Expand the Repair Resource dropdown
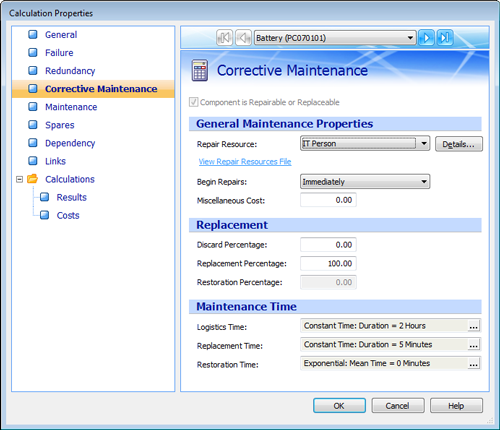This screenshot has width=500, height=430. (x=424, y=144)
